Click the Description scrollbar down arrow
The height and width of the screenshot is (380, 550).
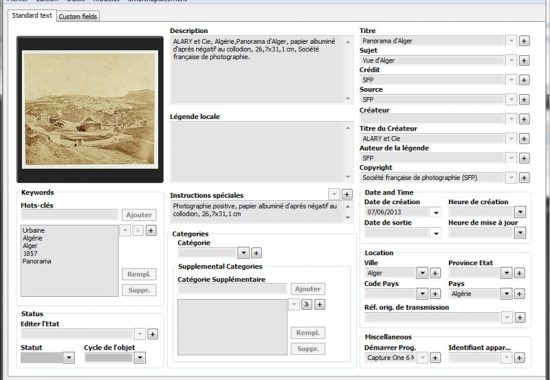[348, 99]
